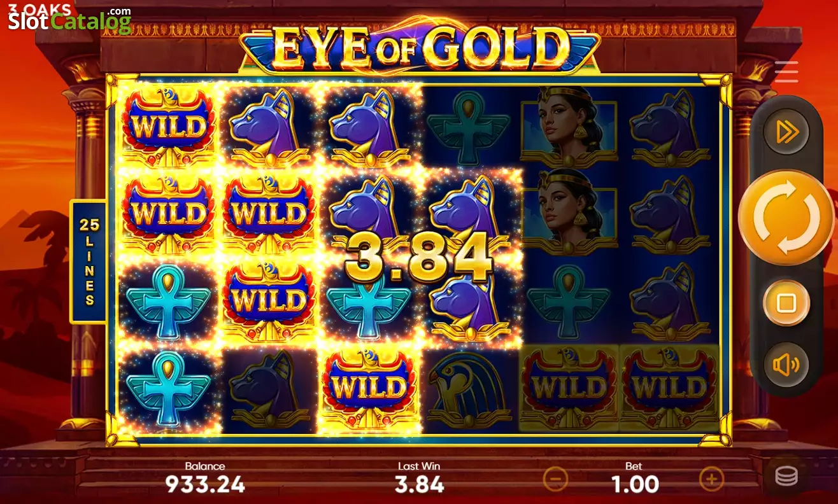Increase the bet with plus button
The width and height of the screenshot is (838, 504).
(x=711, y=478)
